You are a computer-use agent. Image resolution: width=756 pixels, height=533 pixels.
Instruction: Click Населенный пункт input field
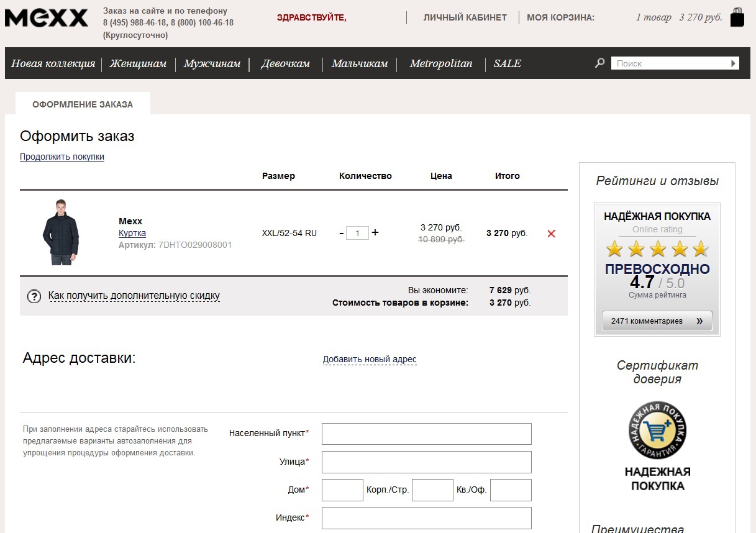[x=427, y=434]
